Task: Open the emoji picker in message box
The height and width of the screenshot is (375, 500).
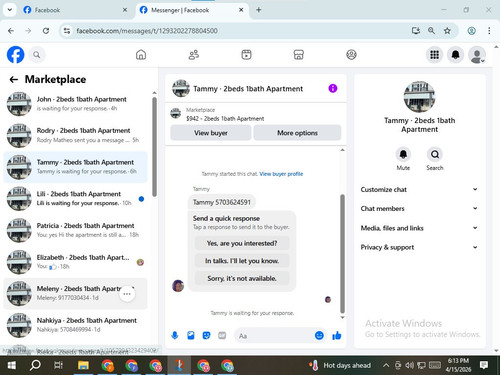Action: pos(319,335)
